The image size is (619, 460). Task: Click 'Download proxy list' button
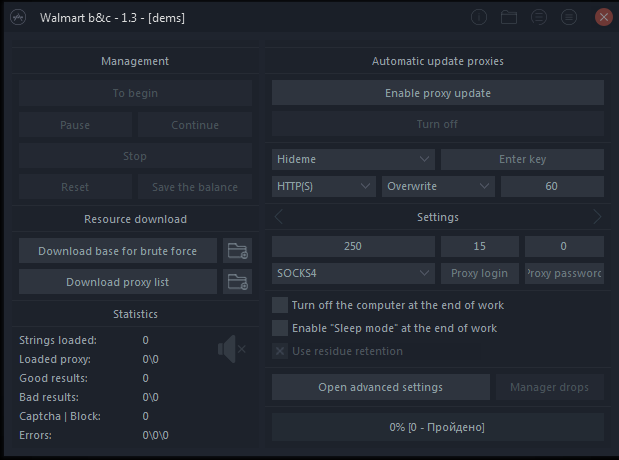118,282
